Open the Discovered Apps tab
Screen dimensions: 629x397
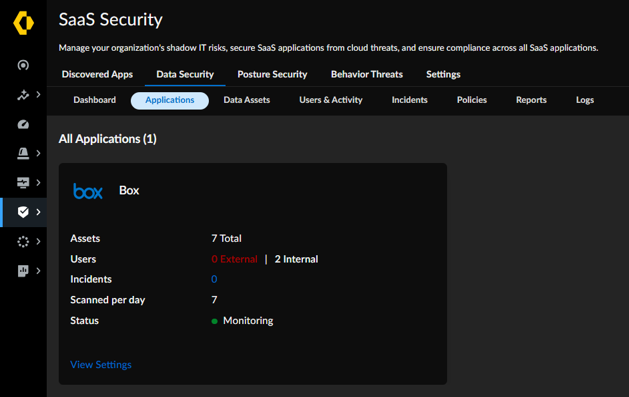pos(97,74)
